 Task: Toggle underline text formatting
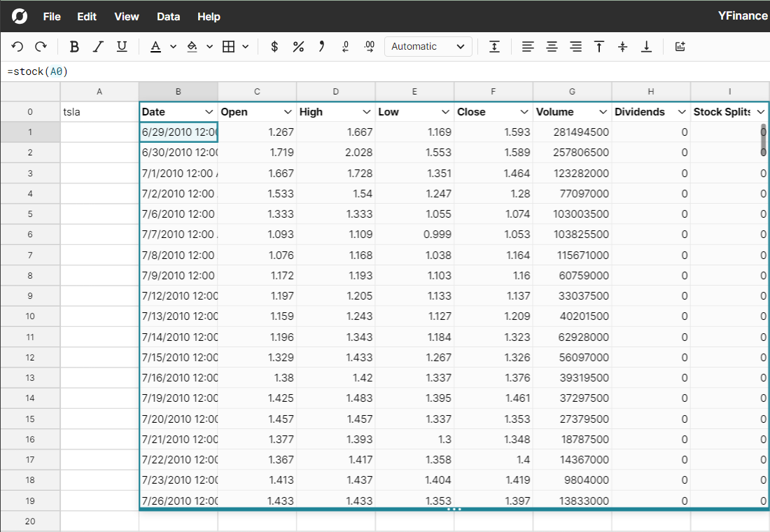(x=122, y=46)
